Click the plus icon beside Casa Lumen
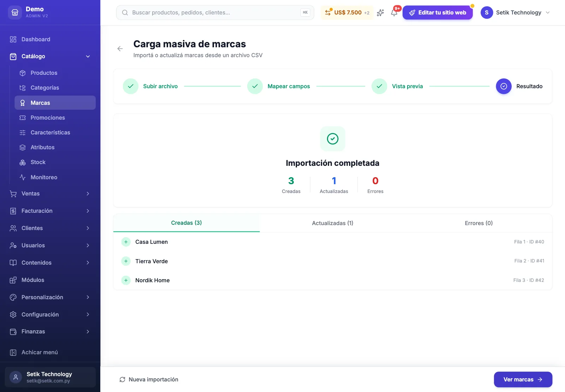 pos(126,242)
